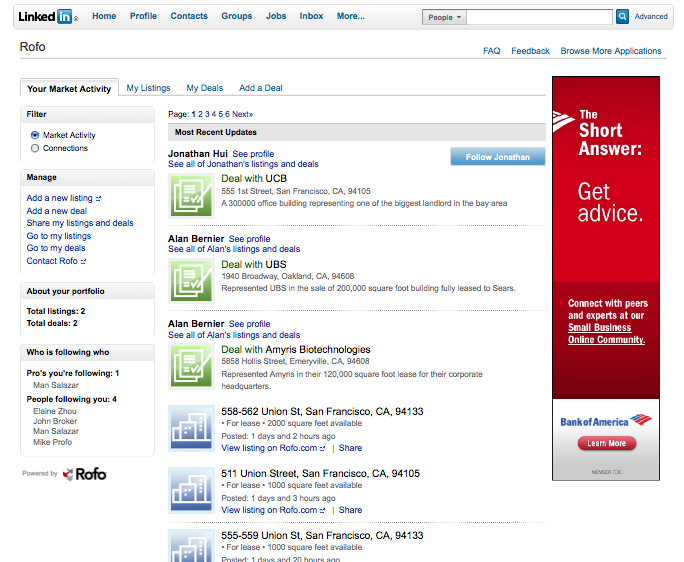Switch to the My Deals tab
Image resolution: width=684 pixels, height=562 pixels.
pyautogui.click(x=205, y=88)
